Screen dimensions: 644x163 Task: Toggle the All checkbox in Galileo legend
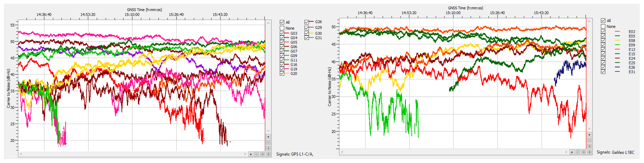603,21
